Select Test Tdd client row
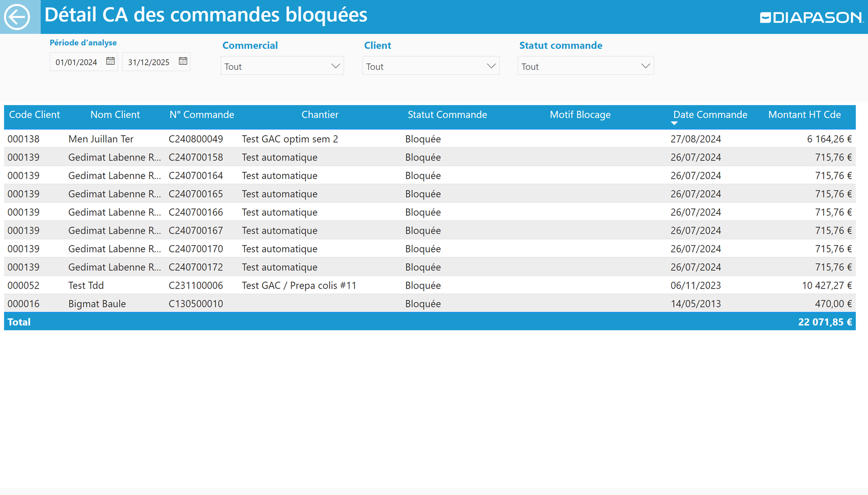Image resolution: width=868 pixels, height=495 pixels. [86, 286]
